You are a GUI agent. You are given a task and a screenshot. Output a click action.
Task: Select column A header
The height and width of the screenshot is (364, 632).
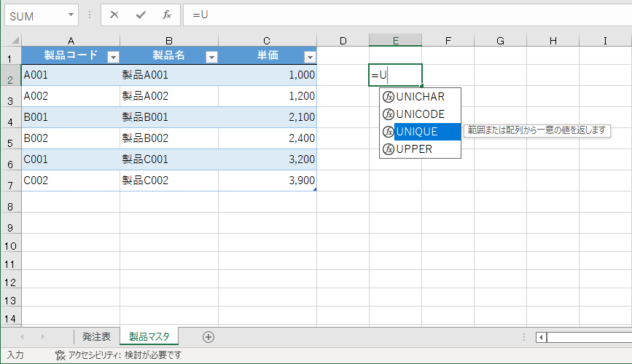(71, 40)
